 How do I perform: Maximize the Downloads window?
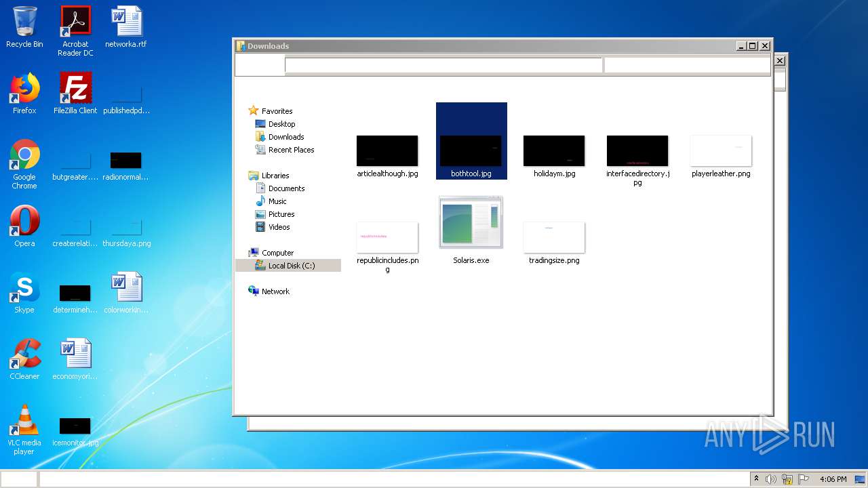753,46
